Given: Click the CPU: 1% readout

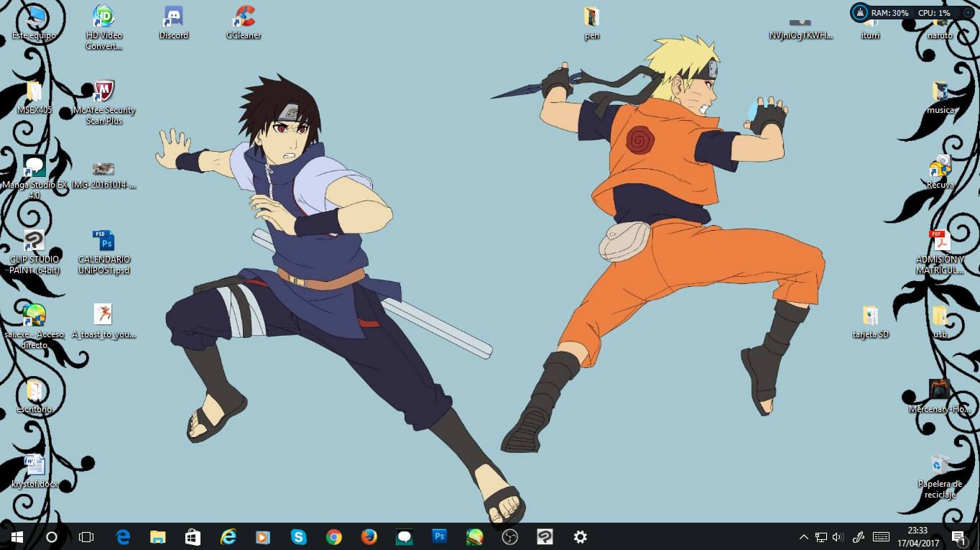Looking at the screenshot, I should [x=934, y=13].
